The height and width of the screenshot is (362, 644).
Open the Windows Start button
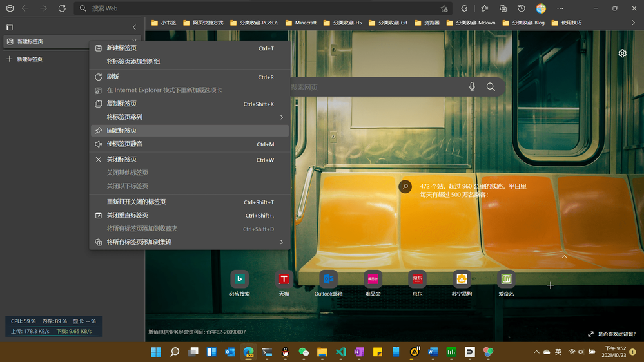point(156,352)
